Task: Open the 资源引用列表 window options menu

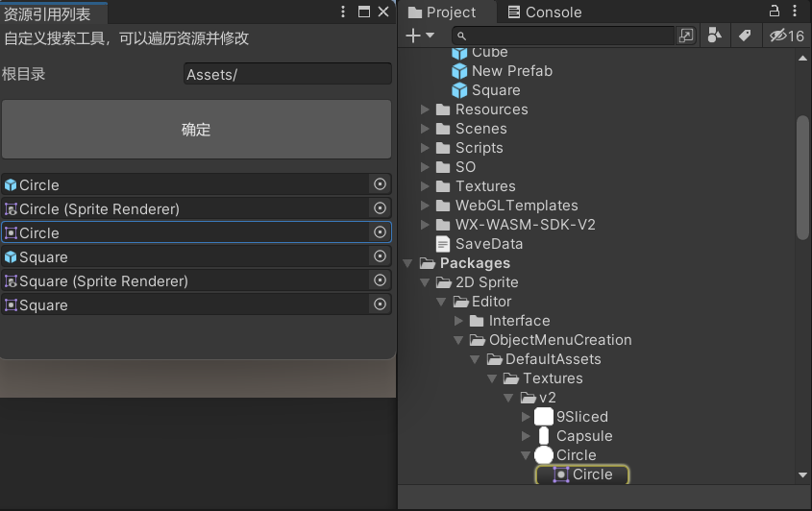Action: [343, 12]
